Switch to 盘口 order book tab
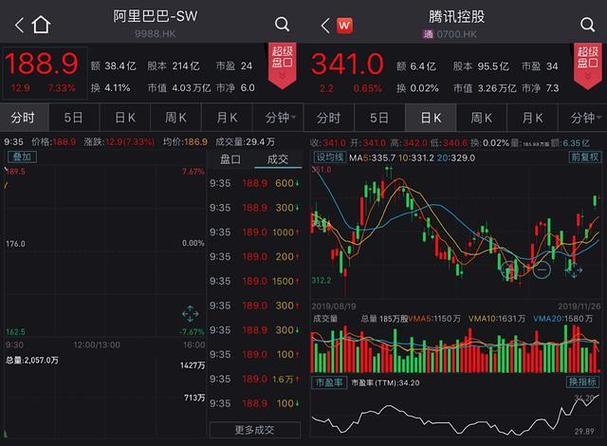 230,159
